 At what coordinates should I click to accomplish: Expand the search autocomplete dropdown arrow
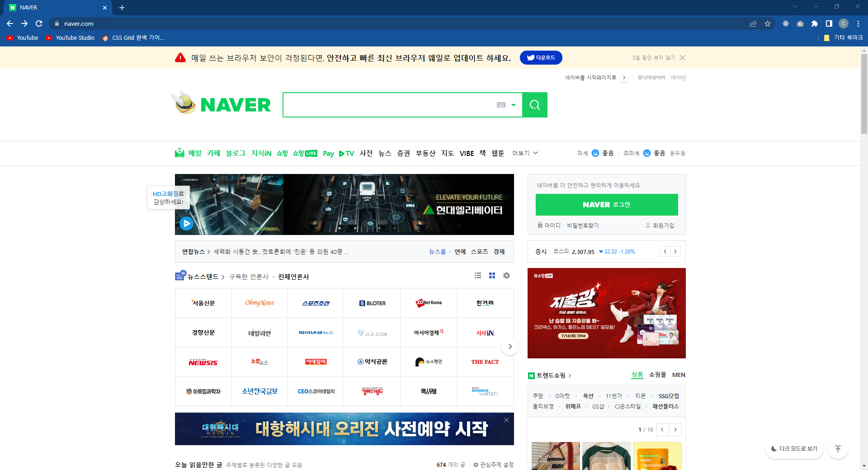[x=514, y=105]
